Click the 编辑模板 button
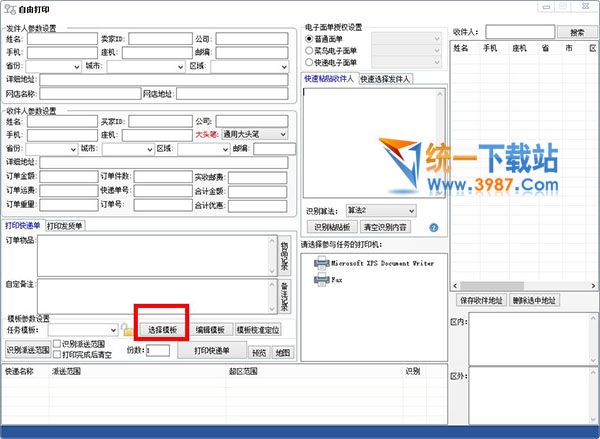 210,330
